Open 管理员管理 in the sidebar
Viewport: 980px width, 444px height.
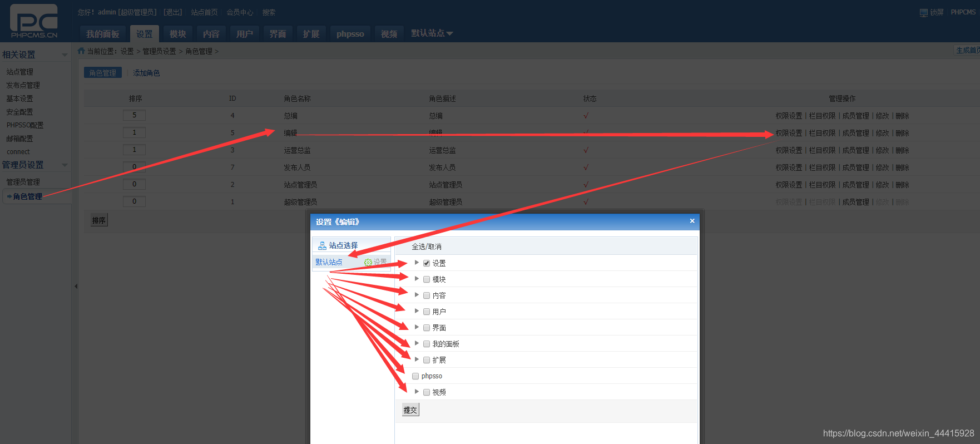pyautogui.click(x=23, y=182)
